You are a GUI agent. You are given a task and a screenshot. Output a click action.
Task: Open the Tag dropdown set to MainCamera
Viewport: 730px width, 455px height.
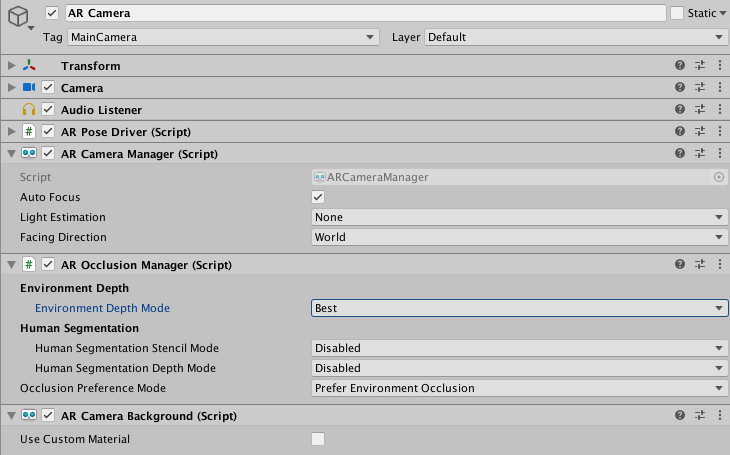pyautogui.click(x=223, y=37)
